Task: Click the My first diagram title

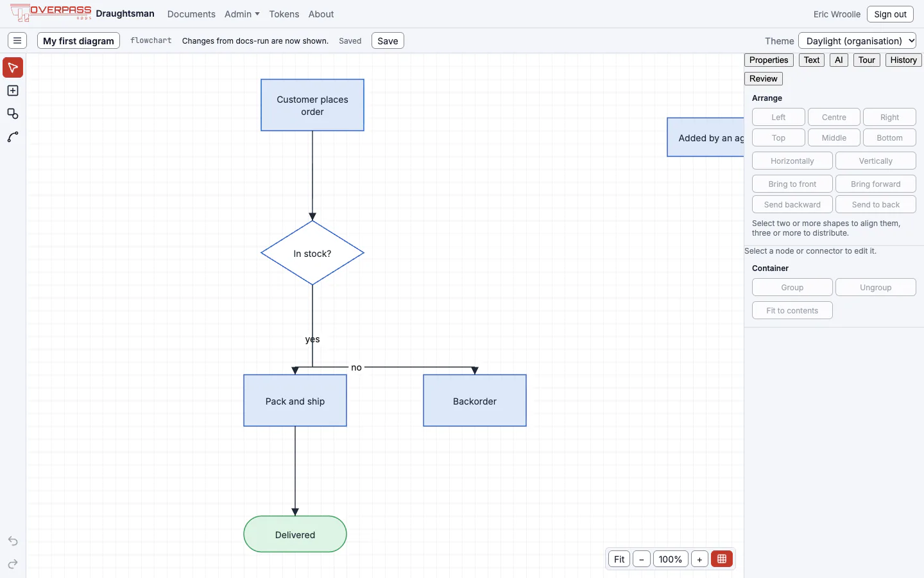Action: 78,40
